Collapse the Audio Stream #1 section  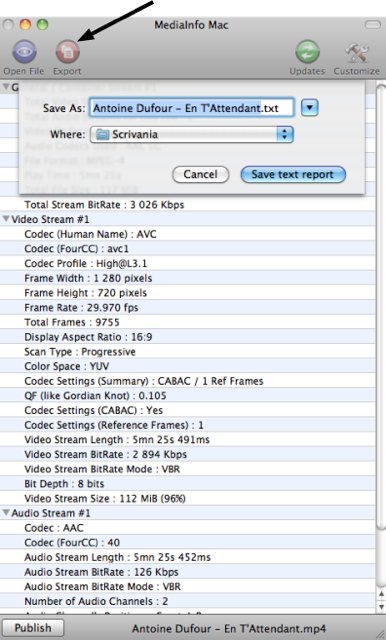(6, 513)
